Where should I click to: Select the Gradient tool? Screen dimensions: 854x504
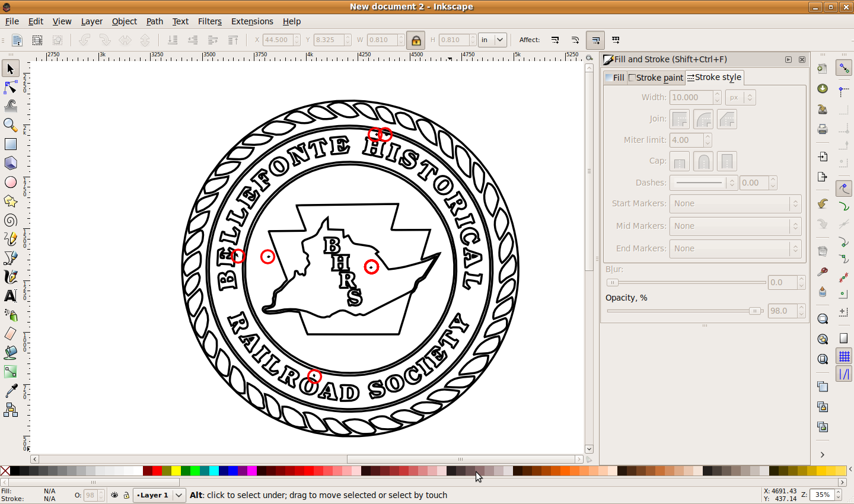click(x=10, y=372)
